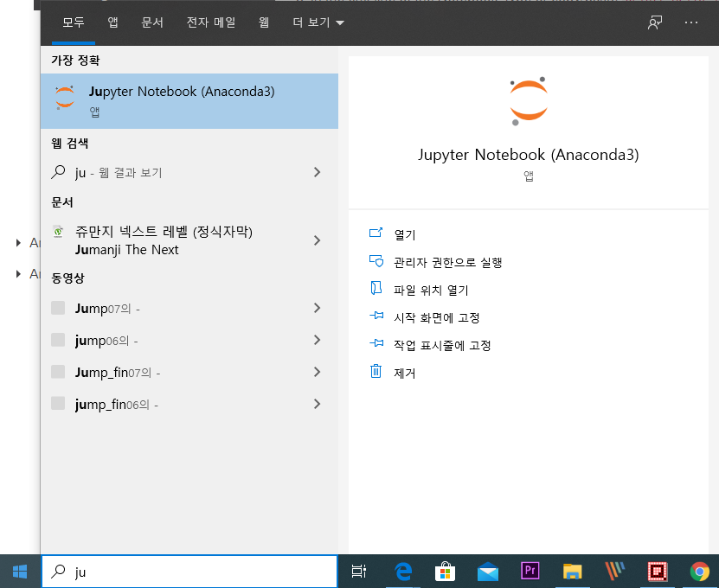Click the large Jupyter logo in preview pane
Viewport: 719px width, 588px height.
click(x=529, y=101)
